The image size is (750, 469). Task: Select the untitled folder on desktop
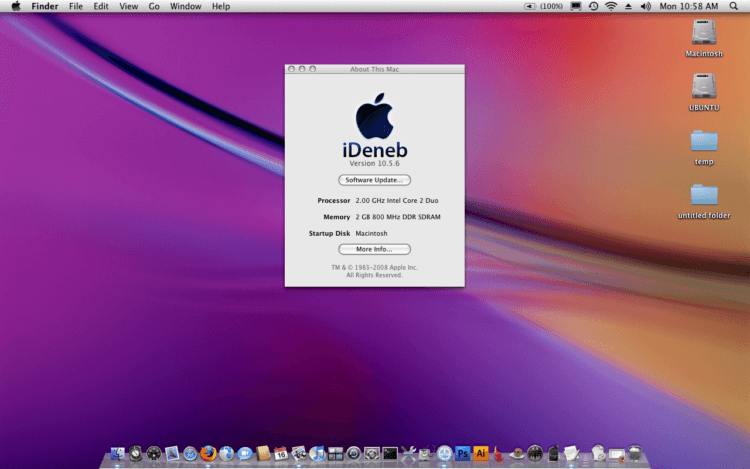coord(704,195)
